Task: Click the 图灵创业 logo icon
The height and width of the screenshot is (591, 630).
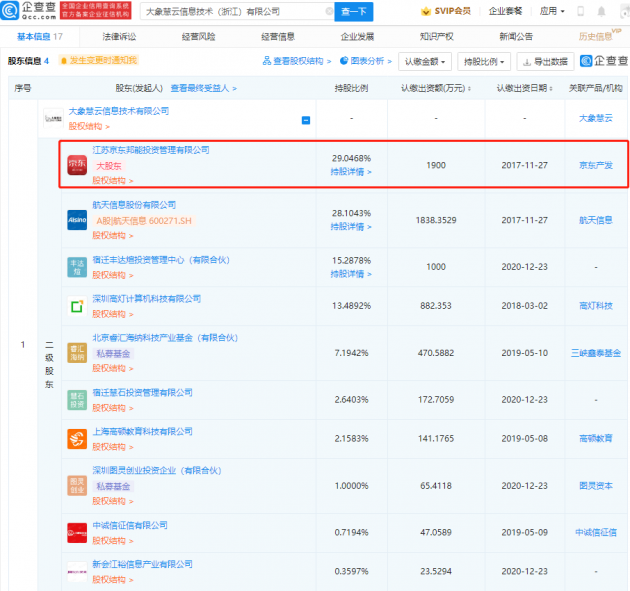Action: point(77,486)
